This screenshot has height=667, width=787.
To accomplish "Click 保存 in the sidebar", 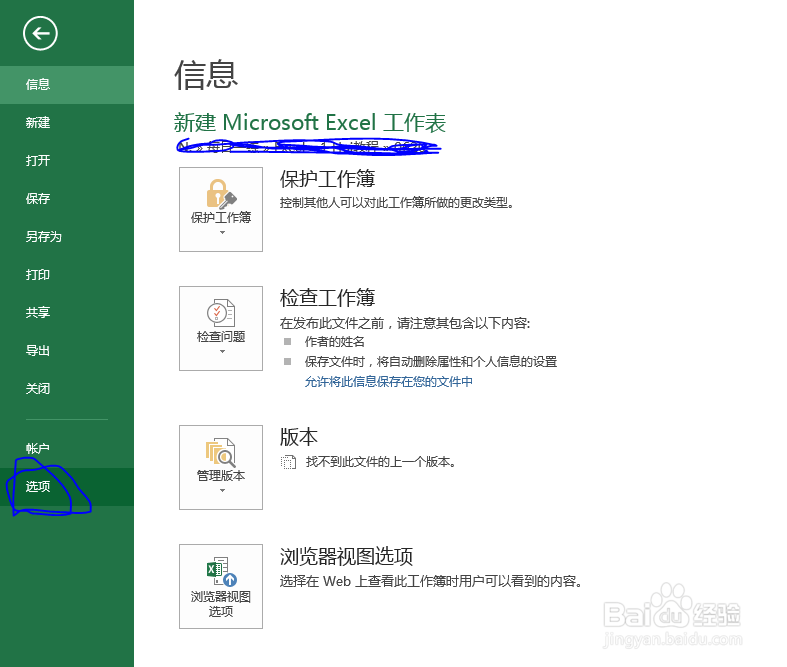I will [67, 199].
